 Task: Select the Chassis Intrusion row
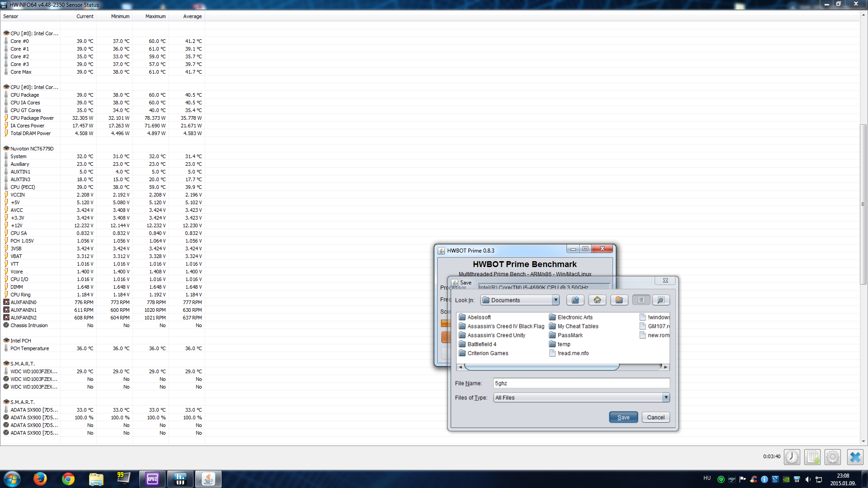click(103, 325)
